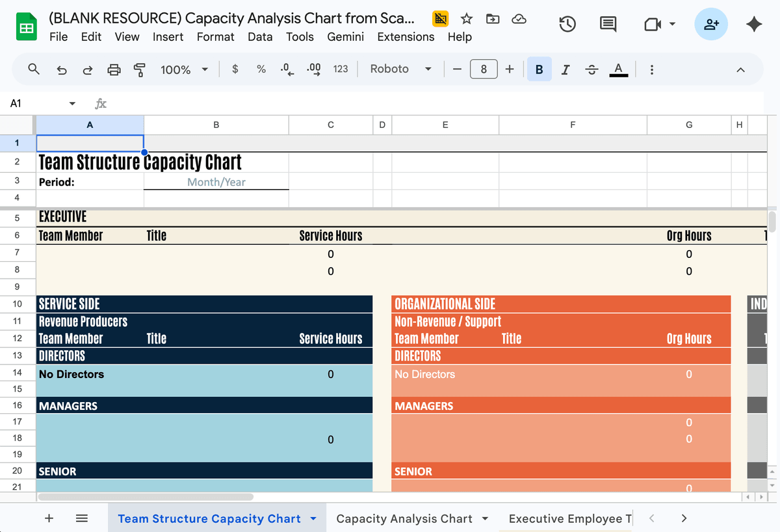This screenshot has width=780, height=532.
Task: Open the text color picker
Action: pos(618,69)
